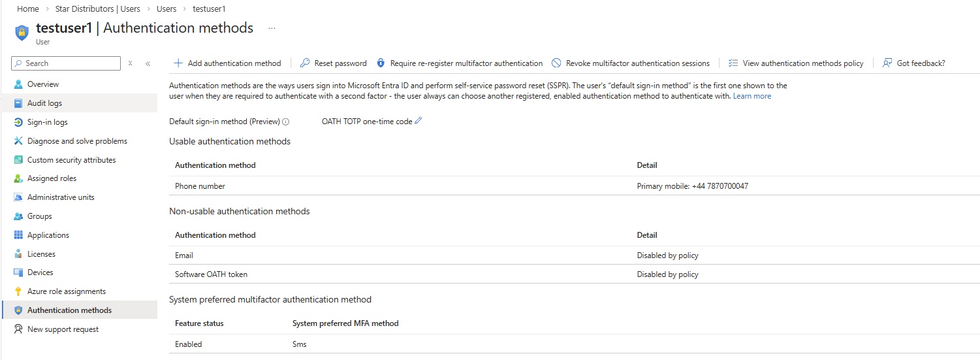This screenshot has height=360, width=980.
Task: Open Azure role assignments key icon
Action: point(18,291)
